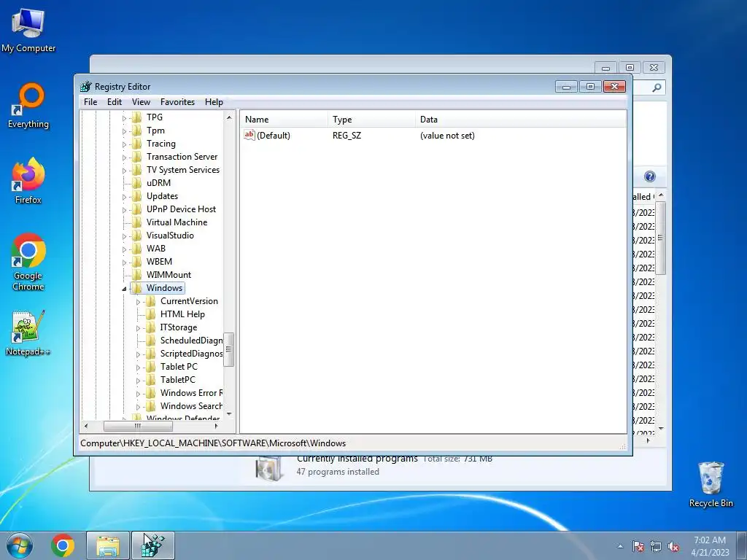
Task: Sort values by Type column
Action: [x=371, y=120]
